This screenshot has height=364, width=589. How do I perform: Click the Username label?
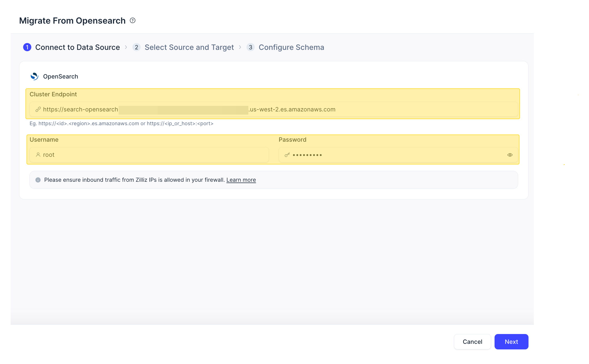click(x=44, y=140)
